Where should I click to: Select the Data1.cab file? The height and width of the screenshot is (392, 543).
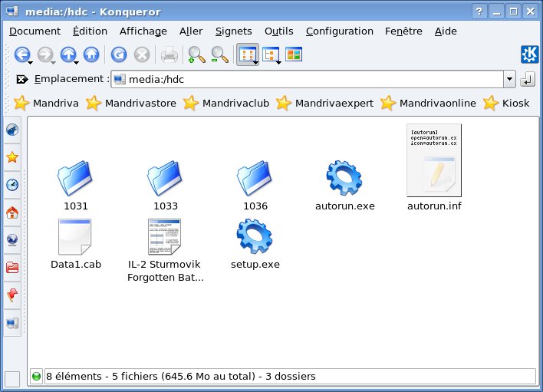click(75, 244)
